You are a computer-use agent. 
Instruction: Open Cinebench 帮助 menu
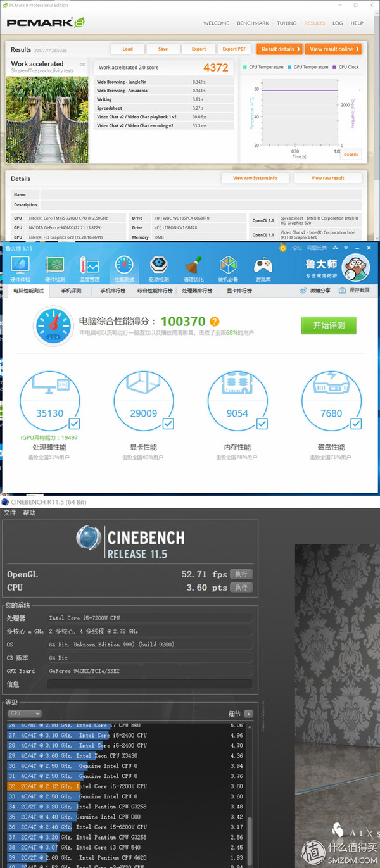click(29, 513)
